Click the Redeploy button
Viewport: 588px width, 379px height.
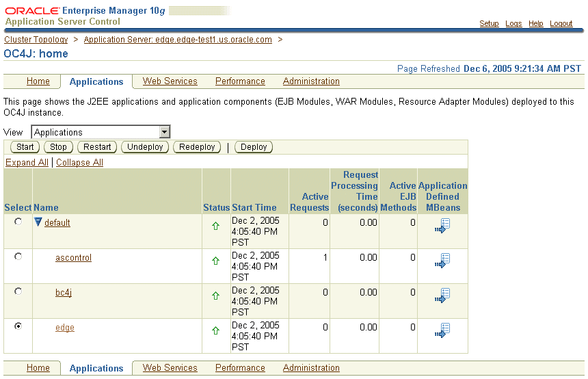(197, 147)
